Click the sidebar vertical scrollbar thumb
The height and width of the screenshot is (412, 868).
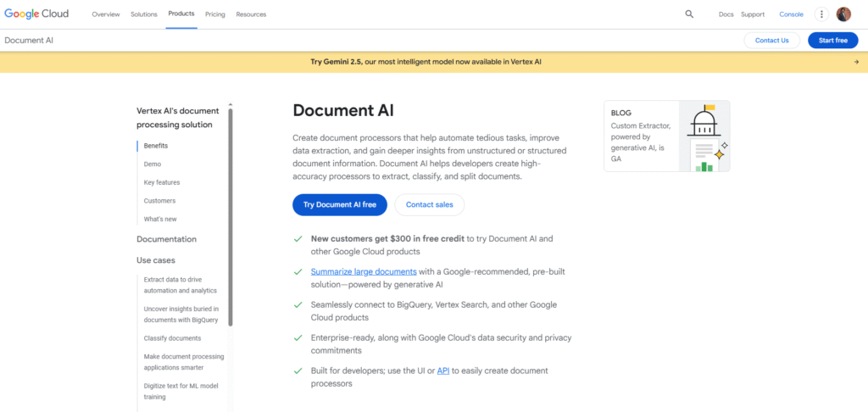click(x=231, y=217)
